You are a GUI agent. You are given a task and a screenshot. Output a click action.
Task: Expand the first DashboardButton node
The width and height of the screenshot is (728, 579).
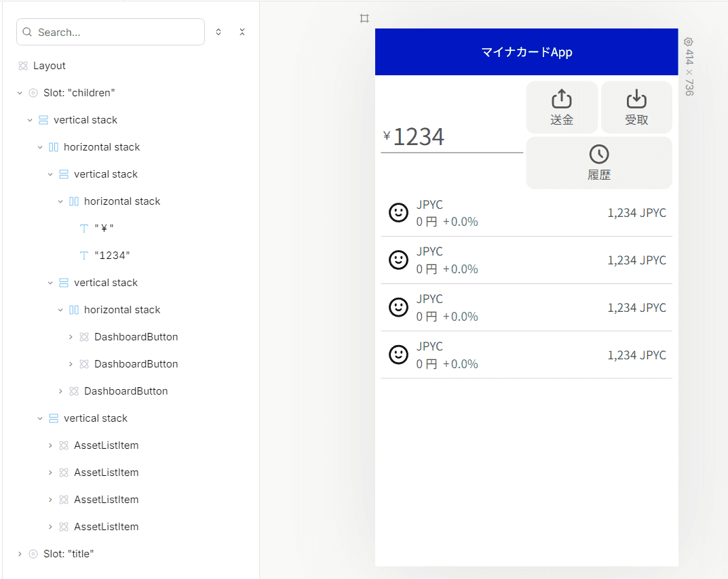pos(71,337)
